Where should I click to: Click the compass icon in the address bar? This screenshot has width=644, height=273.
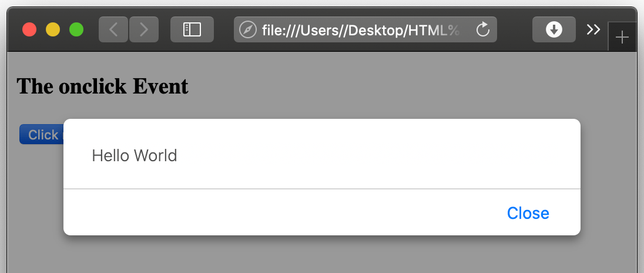click(247, 29)
